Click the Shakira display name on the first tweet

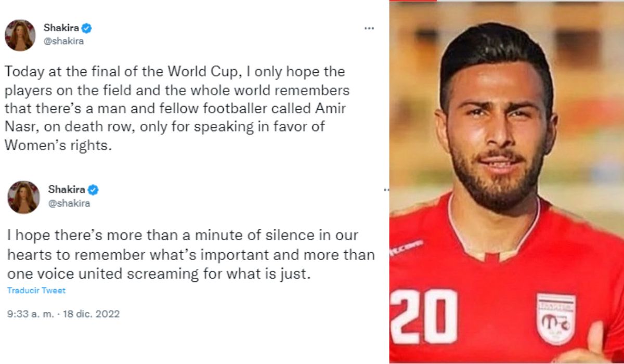(61, 29)
